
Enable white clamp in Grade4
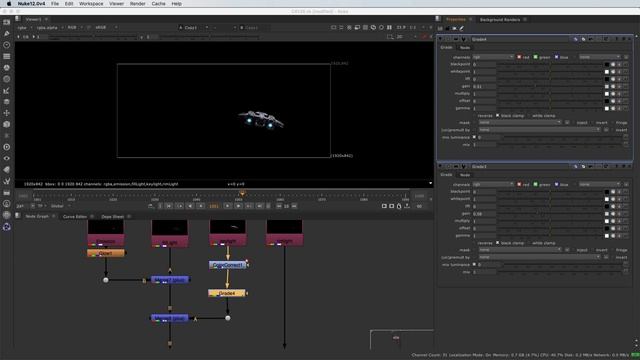(x=529, y=116)
